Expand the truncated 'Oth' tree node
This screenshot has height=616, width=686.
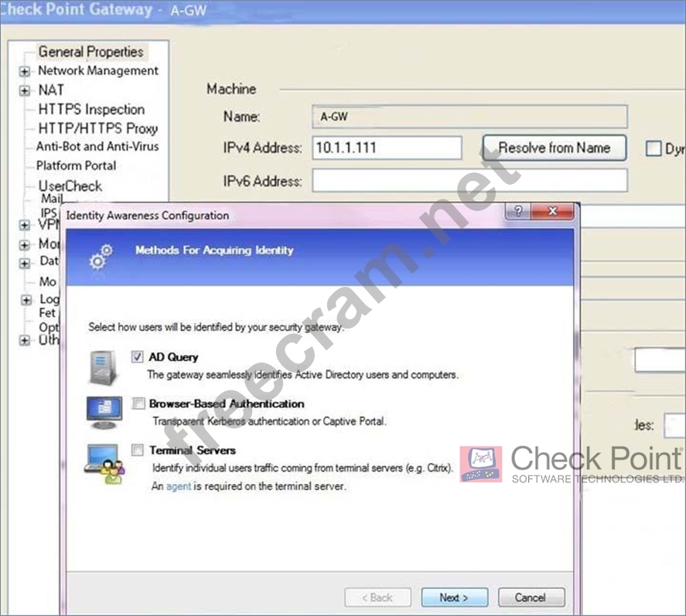tap(25, 340)
